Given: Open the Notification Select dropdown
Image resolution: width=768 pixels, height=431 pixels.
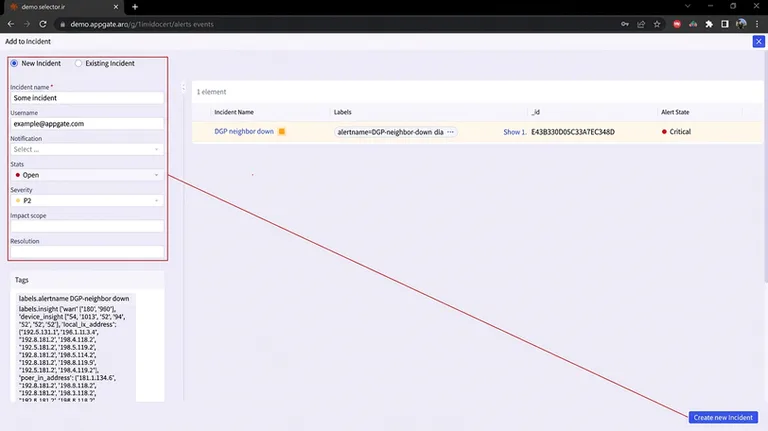Looking at the screenshot, I should point(87,149).
